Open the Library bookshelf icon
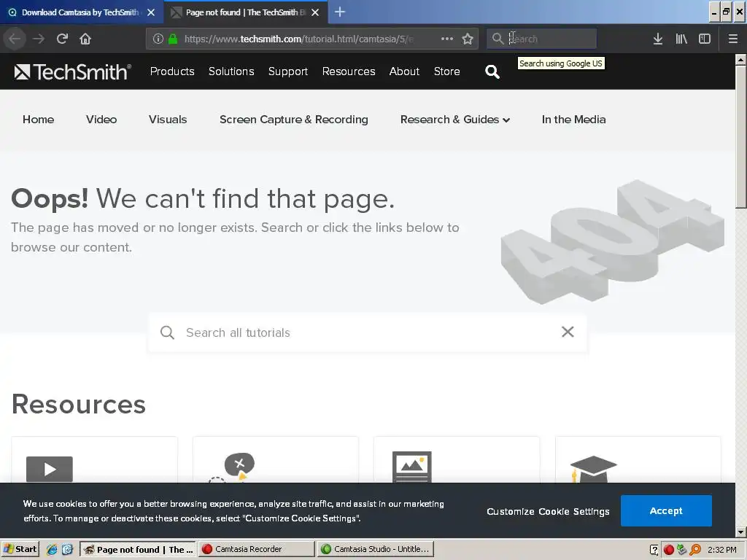 tap(681, 39)
